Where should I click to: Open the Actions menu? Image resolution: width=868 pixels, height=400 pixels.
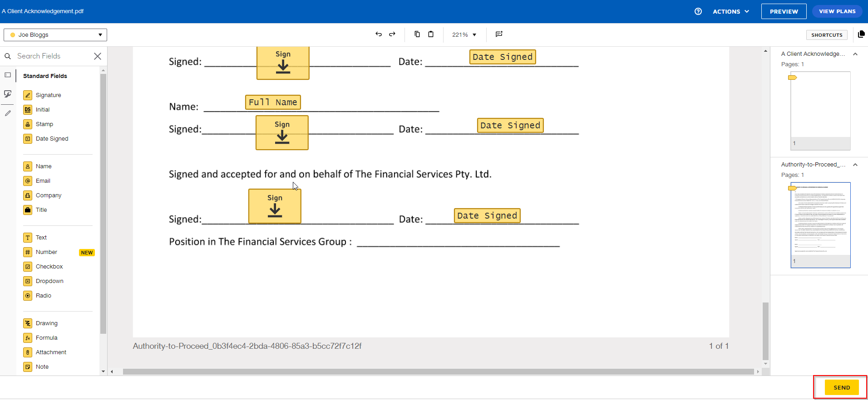pyautogui.click(x=730, y=11)
